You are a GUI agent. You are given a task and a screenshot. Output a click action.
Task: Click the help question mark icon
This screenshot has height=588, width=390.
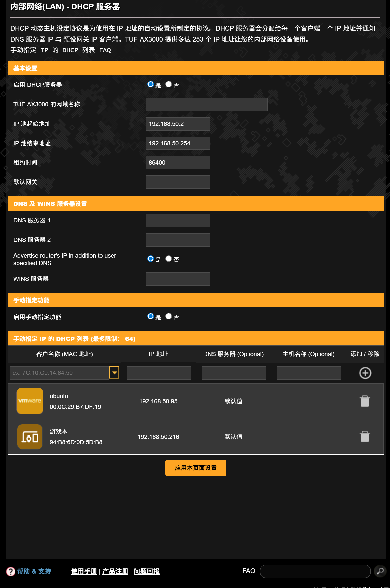(x=11, y=571)
